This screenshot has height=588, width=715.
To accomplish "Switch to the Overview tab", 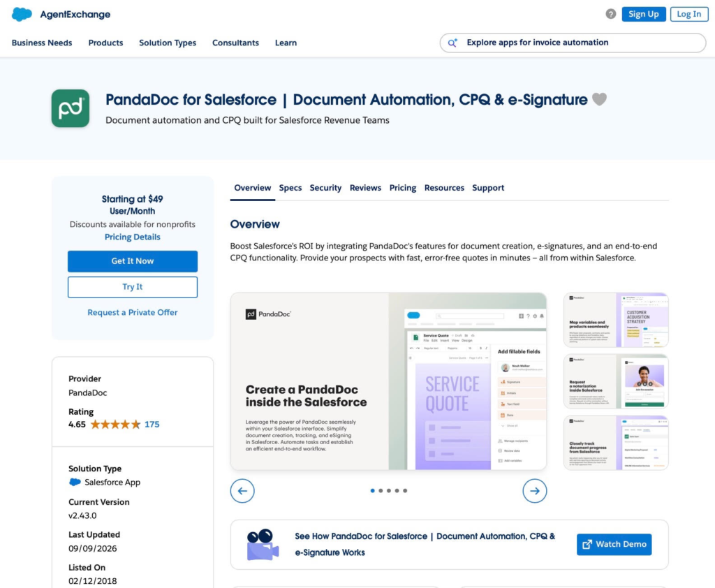I will coord(253,188).
